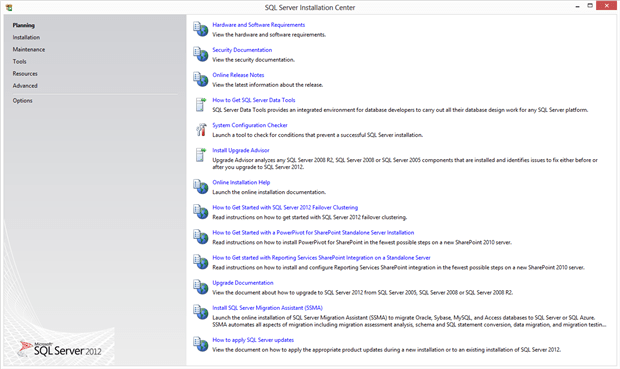The image size is (620, 369).
Task: Click 'View the security documentation.' text
Action: (x=253, y=60)
